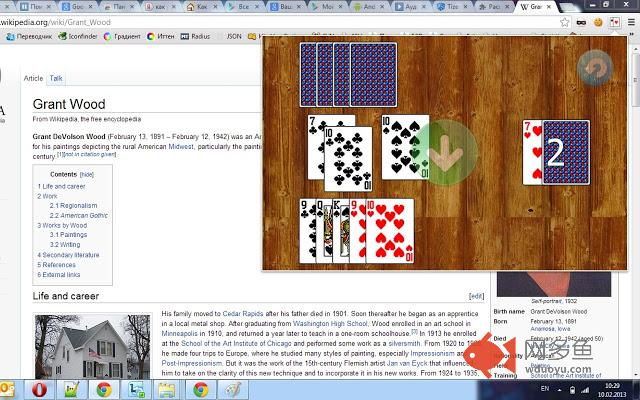Bookmark page with the star icon
This screenshot has height=400, width=640.
[x=564, y=22]
